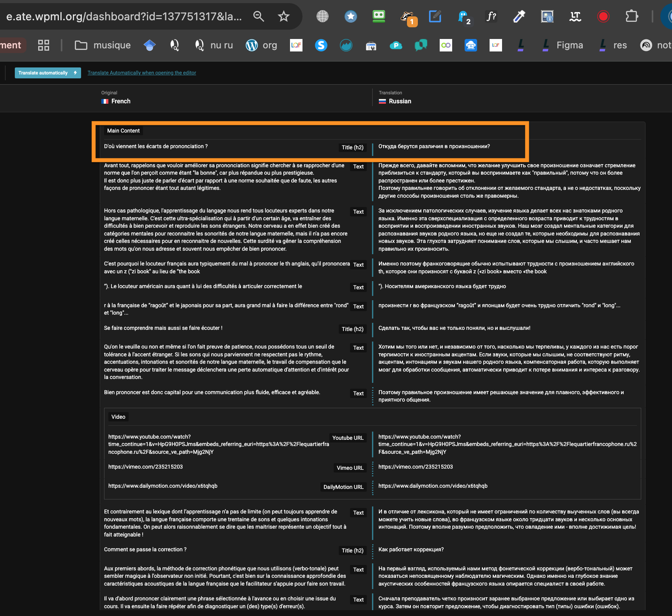Image resolution: width=672 pixels, height=616 pixels.
Task: Open the apps grid in bookmarks bar
Action: point(44,45)
